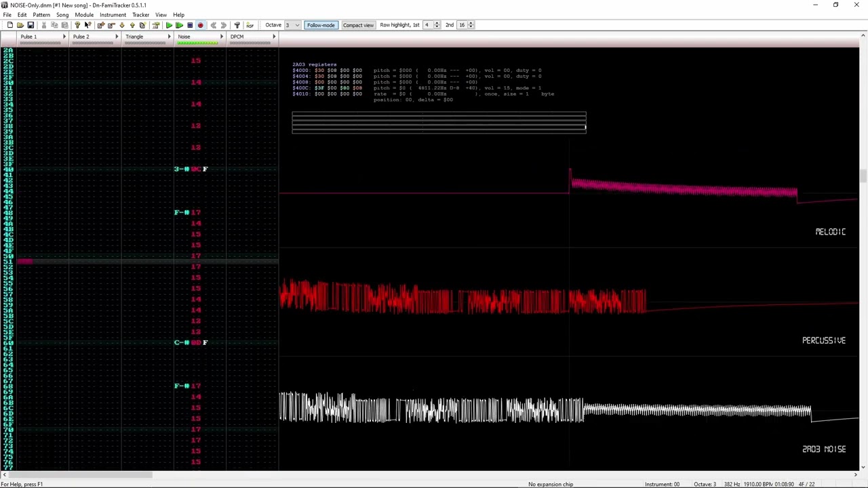Open the Tracker menu
The height and width of the screenshot is (488, 868).
tap(140, 14)
